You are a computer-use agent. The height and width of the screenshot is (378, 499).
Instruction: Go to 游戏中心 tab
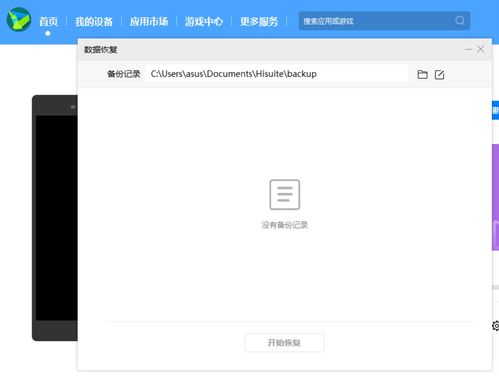[204, 22]
